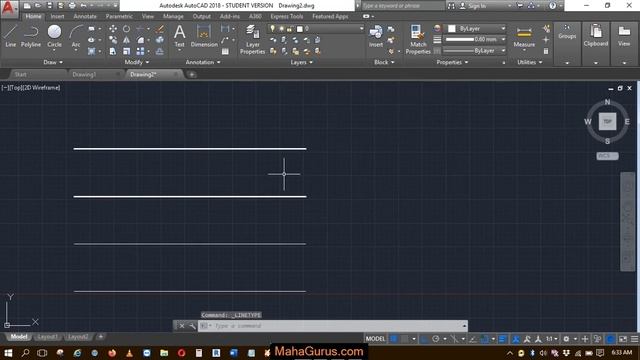
Task: Toggle clean screen button in status bar
Action: tap(623, 339)
